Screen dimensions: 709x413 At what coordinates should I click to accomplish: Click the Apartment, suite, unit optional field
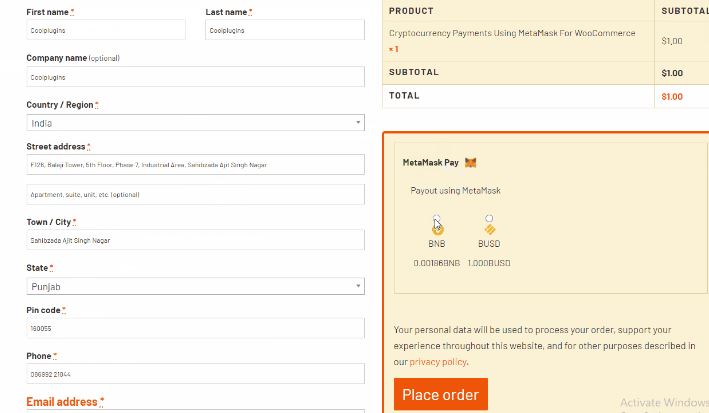tap(195, 195)
